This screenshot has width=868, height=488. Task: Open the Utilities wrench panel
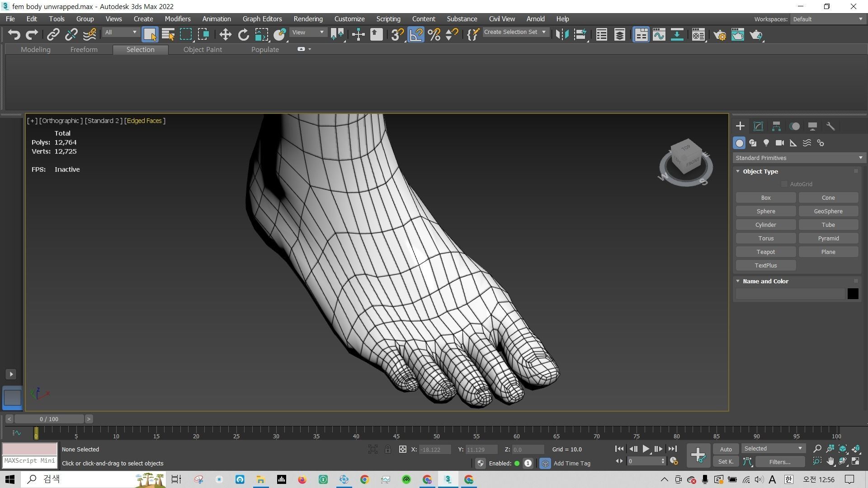(830, 126)
